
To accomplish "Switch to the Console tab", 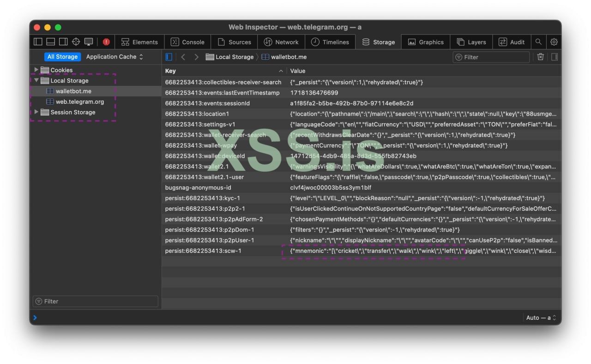I will tap(187, 42).
